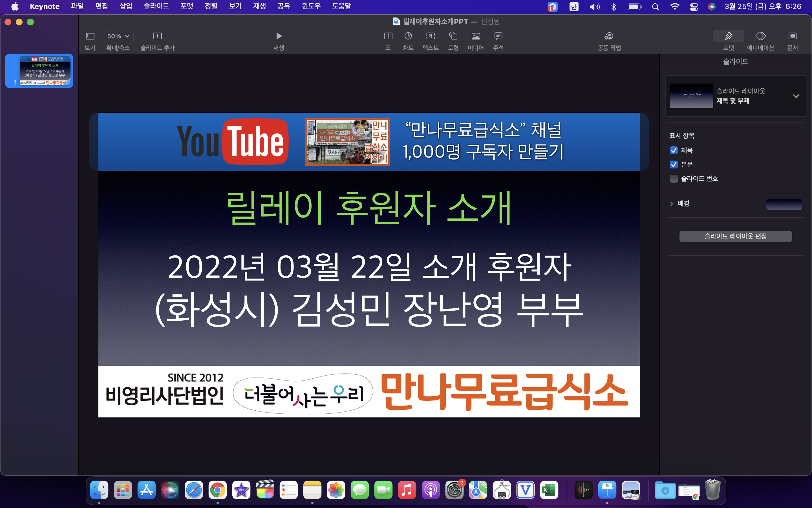Insert a shape with the 도형 icon
This screenshot has width=812, height=508.
click(453, 36)
